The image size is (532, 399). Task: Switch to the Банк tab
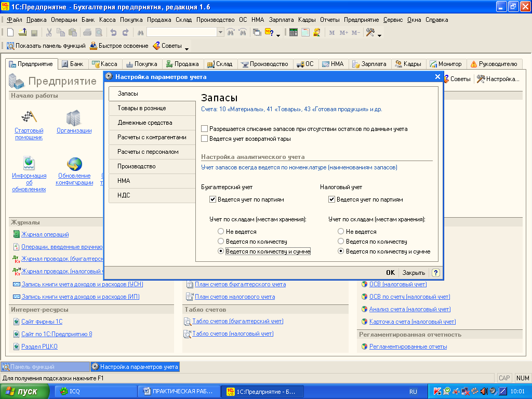73,64
